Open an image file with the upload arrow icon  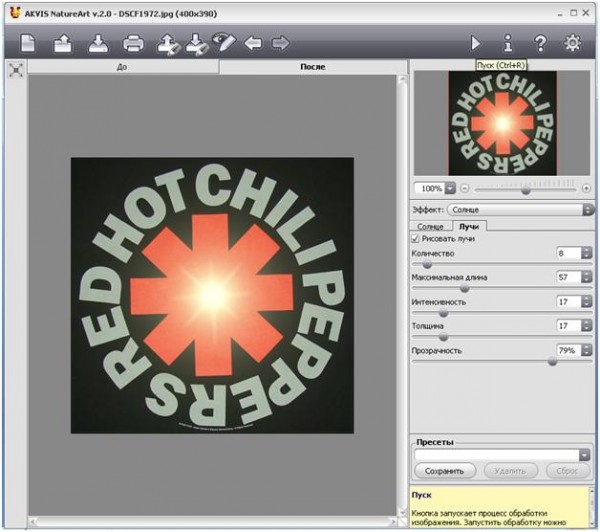click(63, 43)
